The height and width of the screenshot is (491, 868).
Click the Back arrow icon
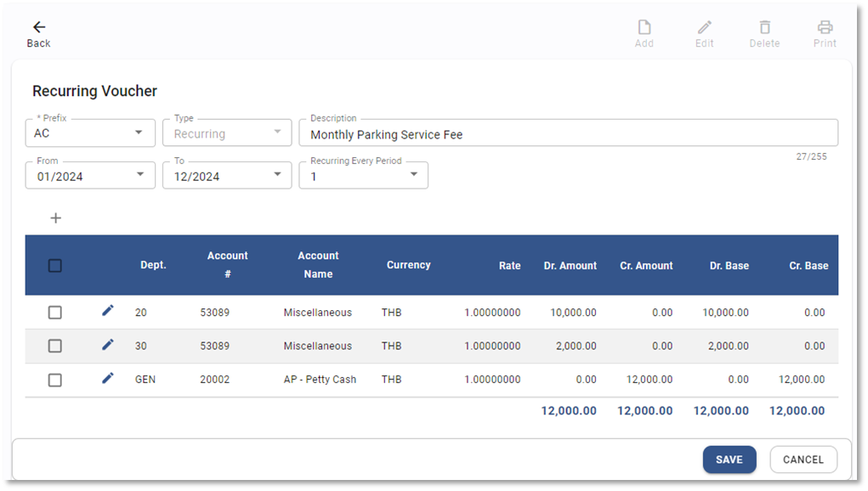pyautogui.click(x=38, y=27)
